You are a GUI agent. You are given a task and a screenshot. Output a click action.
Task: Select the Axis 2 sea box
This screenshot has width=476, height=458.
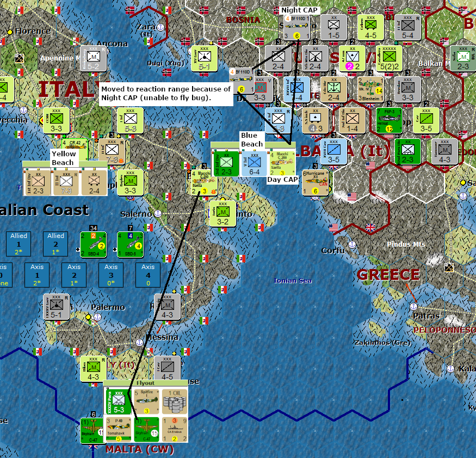click(74, 274)
